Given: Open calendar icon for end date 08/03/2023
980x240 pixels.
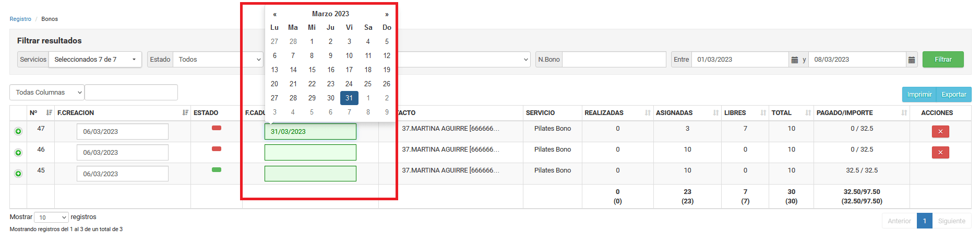Looking at the screenshot, I should click(911, 60).
